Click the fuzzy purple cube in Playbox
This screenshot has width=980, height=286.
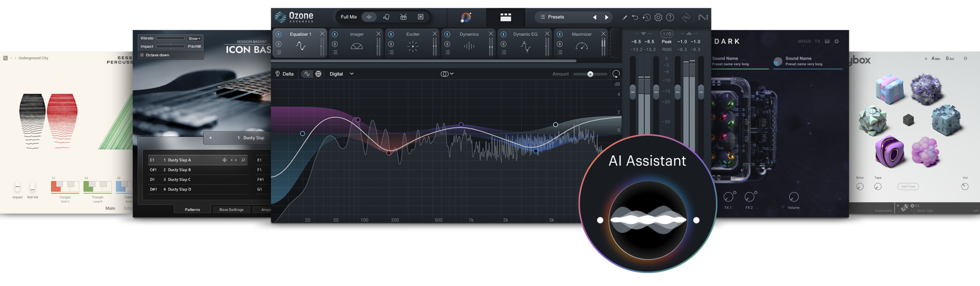point(926,89)
